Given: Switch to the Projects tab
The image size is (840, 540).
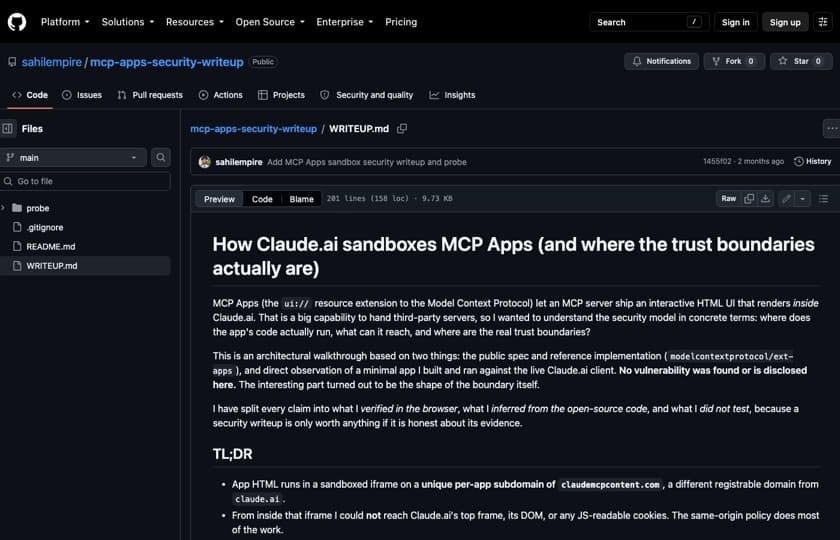Looking at the screenshot, I should (x=281, y=95).
